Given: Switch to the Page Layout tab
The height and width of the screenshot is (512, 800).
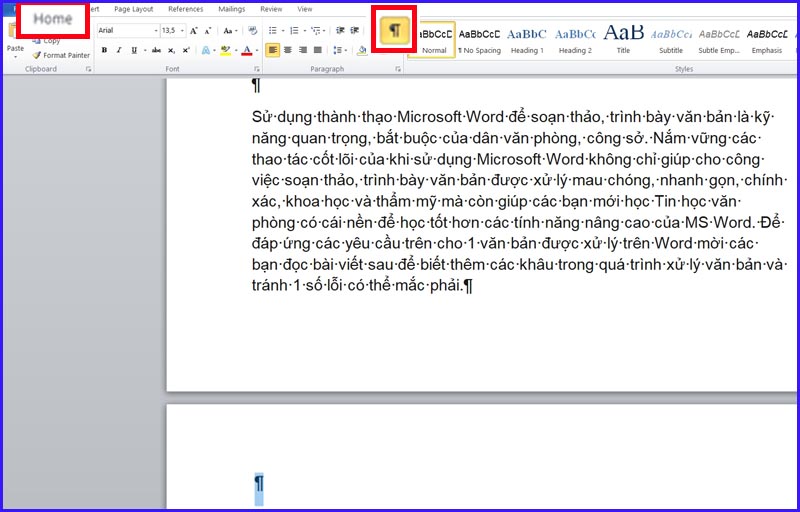Looking at the screenshot, I should pyautogui.click(x=134, y=9).
